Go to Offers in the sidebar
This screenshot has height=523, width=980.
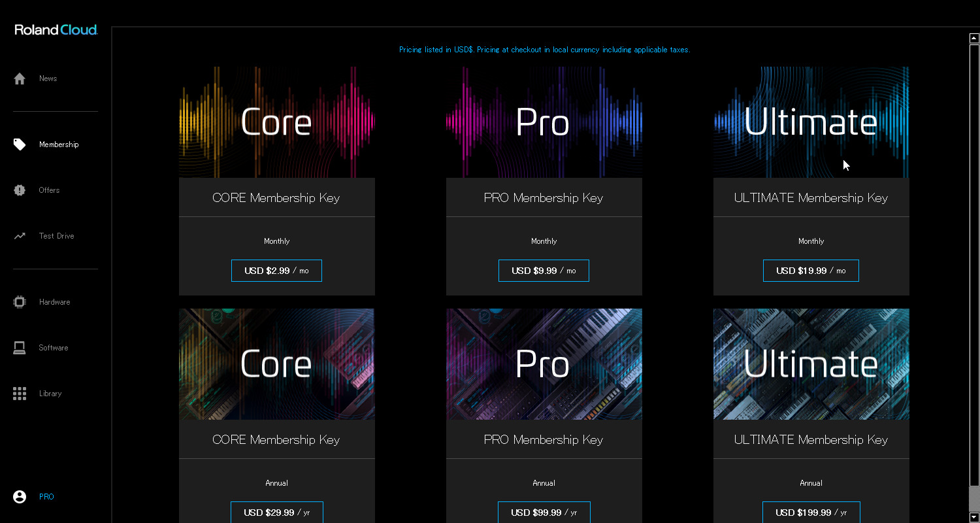click(x=49, y=190)
